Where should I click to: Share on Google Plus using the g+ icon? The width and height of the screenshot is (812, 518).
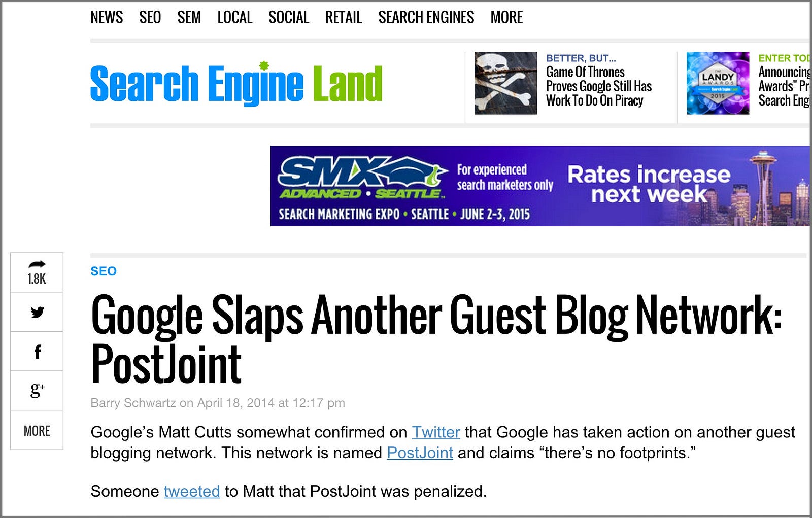37,391
